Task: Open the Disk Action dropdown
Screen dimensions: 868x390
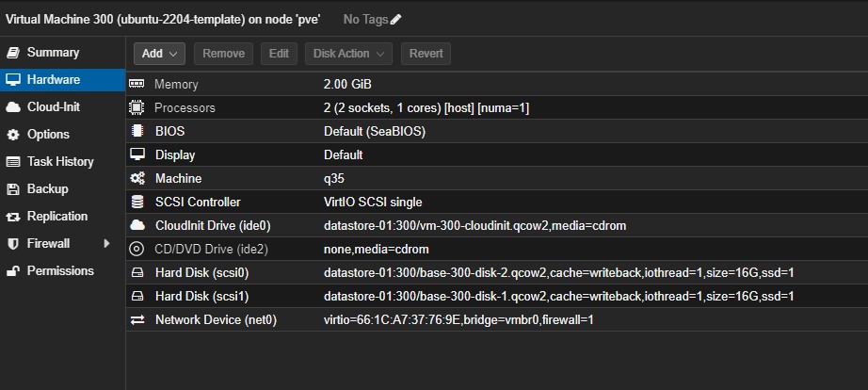Action: (x=348, y=54)
